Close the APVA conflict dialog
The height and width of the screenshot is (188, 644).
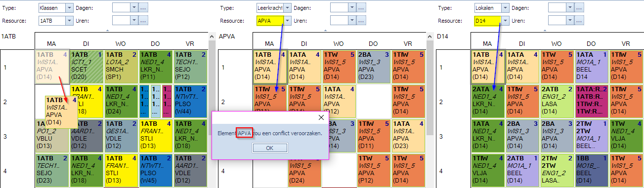(321, 117)
